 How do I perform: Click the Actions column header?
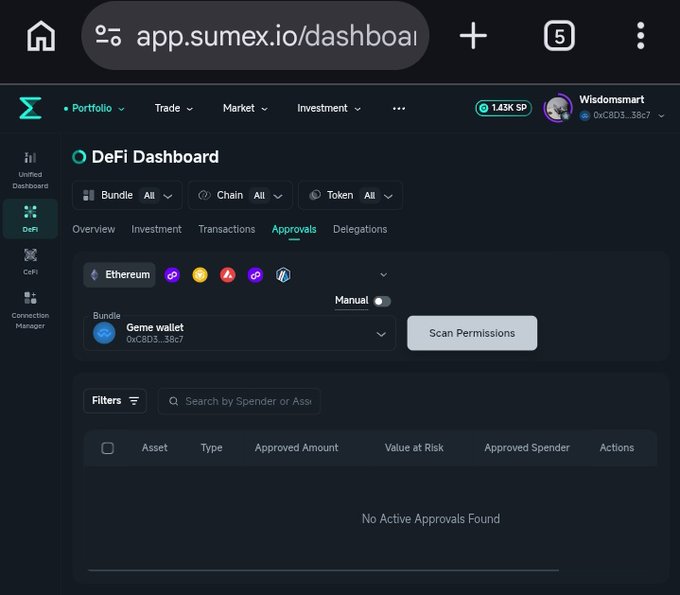click(x=617, y=448)
